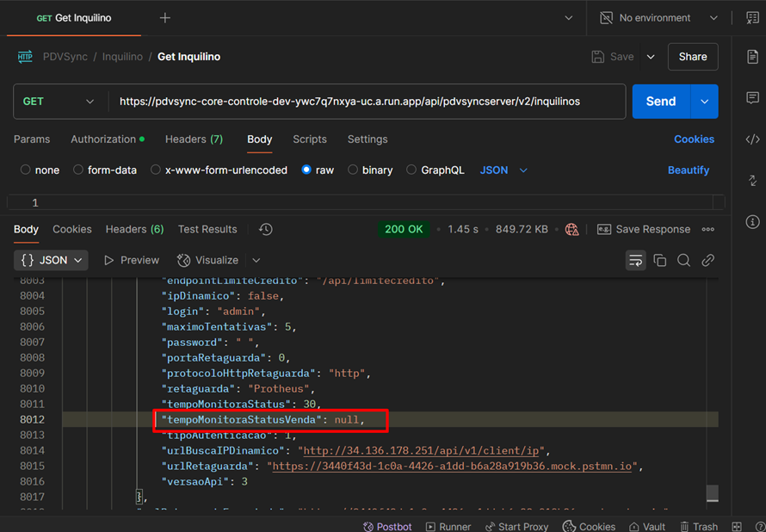Toggle two-pane layout icon in status bar
Viewport: 766px width, 532px height.
pos(737,527)
